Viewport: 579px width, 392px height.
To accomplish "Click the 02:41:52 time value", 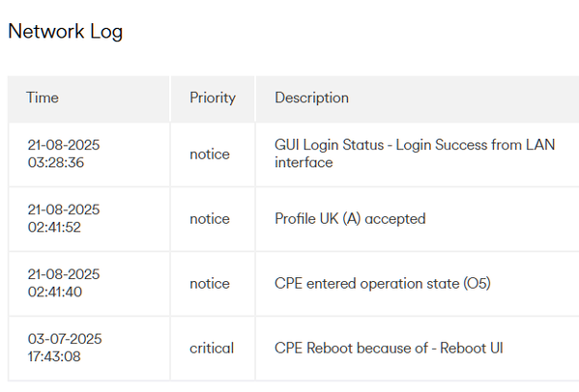I will click(x=54, y=227).
